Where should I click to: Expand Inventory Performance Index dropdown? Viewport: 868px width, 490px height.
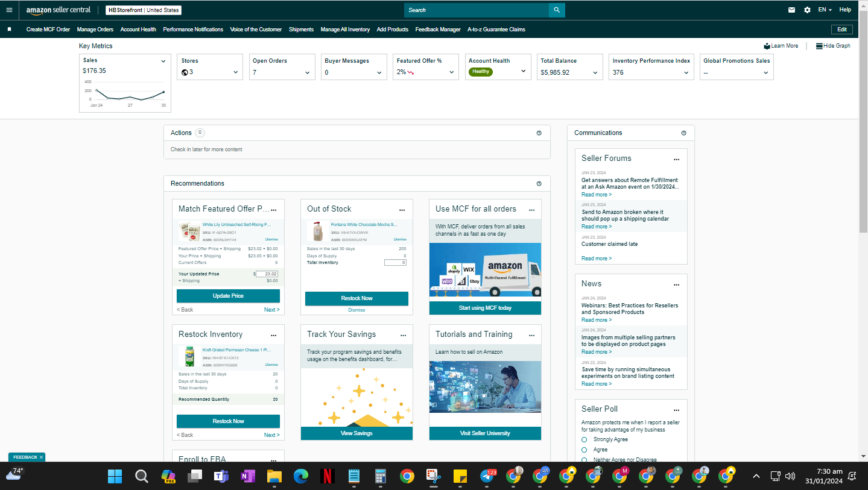(686, 73)
